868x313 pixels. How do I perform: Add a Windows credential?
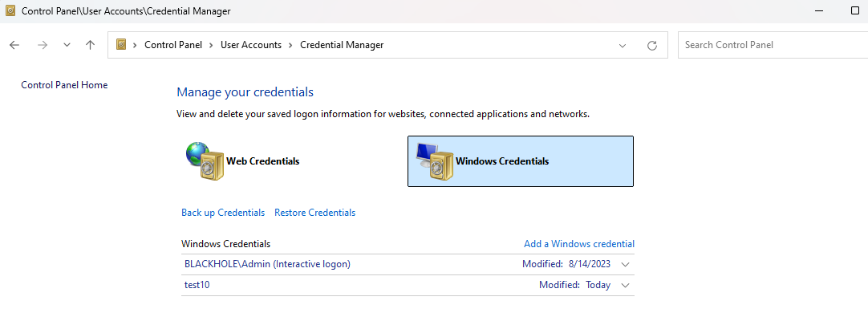(x=579, y=244)
